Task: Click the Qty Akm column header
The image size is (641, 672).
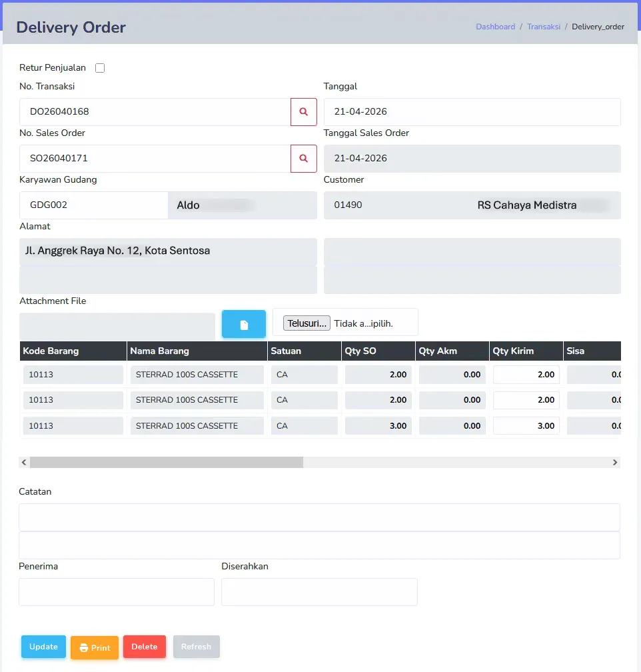Action: click(452, 351)
